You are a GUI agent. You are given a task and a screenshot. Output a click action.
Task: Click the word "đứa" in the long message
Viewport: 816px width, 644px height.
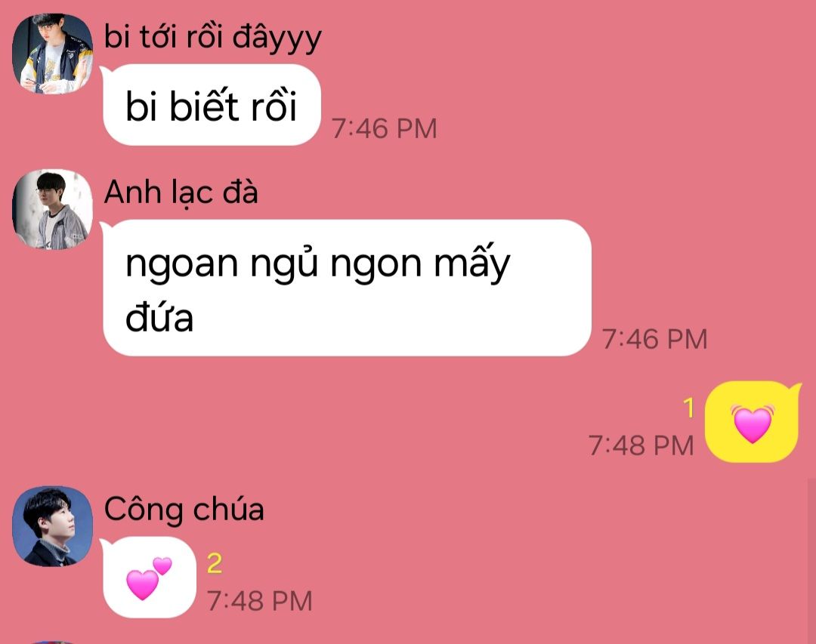tap(159, 317)
